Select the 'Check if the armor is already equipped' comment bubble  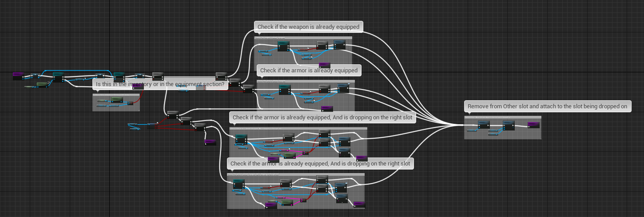point(309,70)
